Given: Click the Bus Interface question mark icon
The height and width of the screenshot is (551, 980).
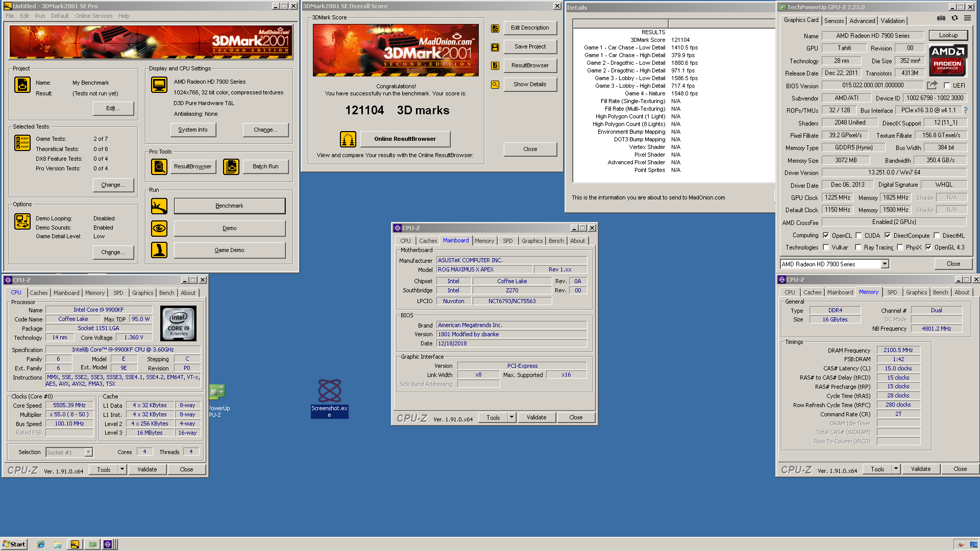Looking at the screenshot, I should point(965,110).
